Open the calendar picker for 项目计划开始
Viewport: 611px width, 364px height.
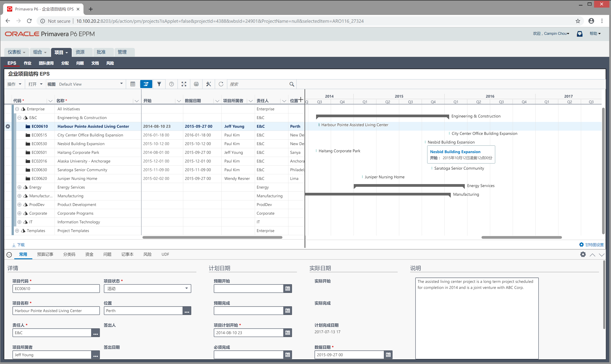point(287,332)
